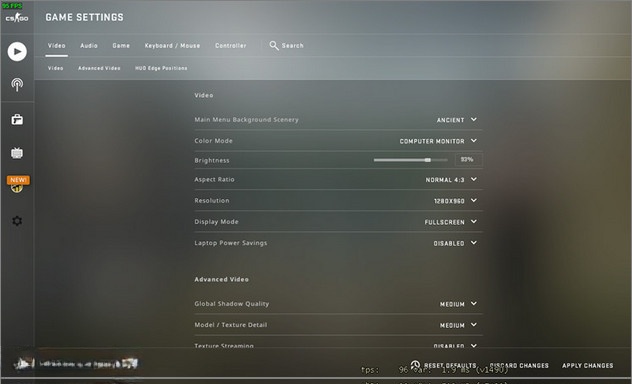This screenshot has width=632, height=384.
Task: Open the NEW! badge stats icon
Action: click(x=18, y=184)
